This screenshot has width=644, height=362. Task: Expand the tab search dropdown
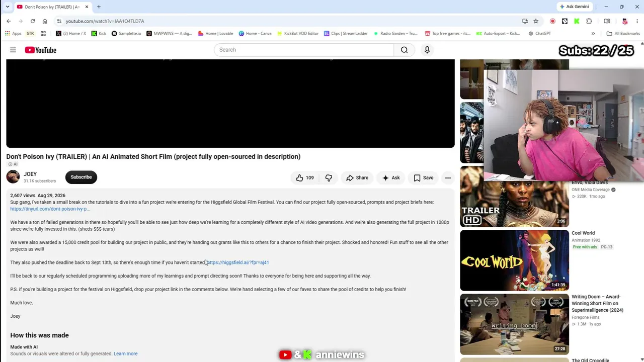coord(7,7)
